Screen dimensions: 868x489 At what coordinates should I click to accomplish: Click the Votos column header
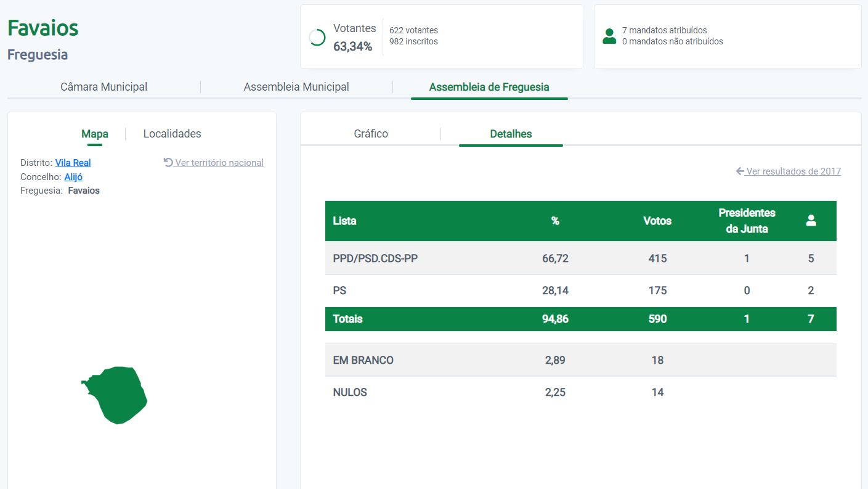click(657, 221)
